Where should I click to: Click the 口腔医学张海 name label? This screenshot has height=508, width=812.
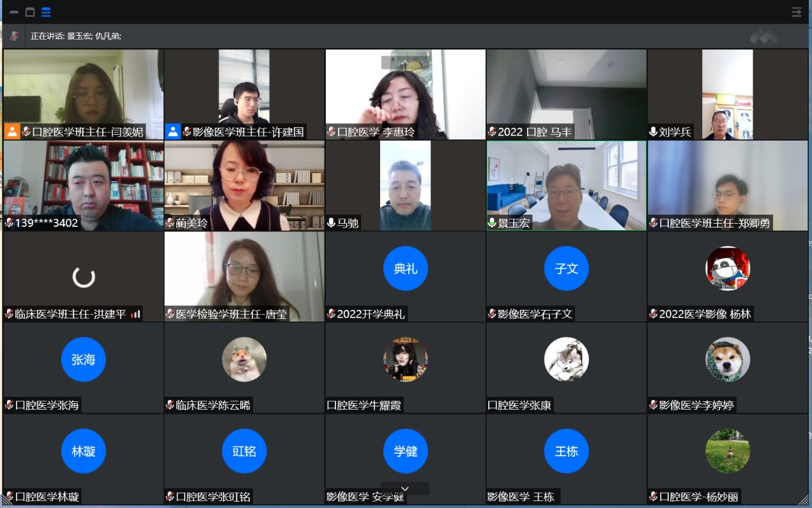pyautogui.click(x=48, y=405)
